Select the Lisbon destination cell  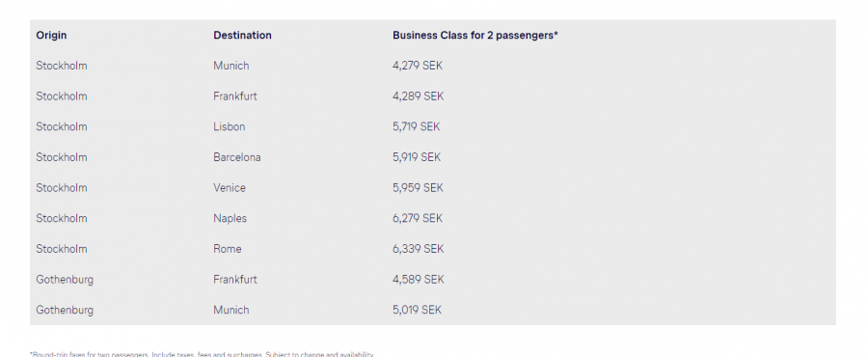click(230, 126)
